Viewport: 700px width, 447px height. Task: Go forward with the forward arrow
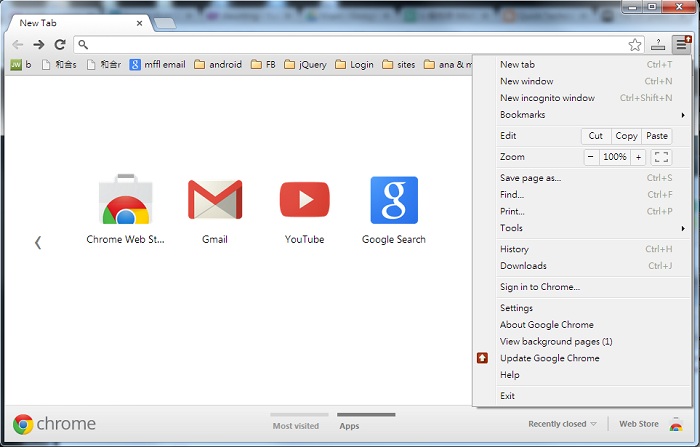39,45
